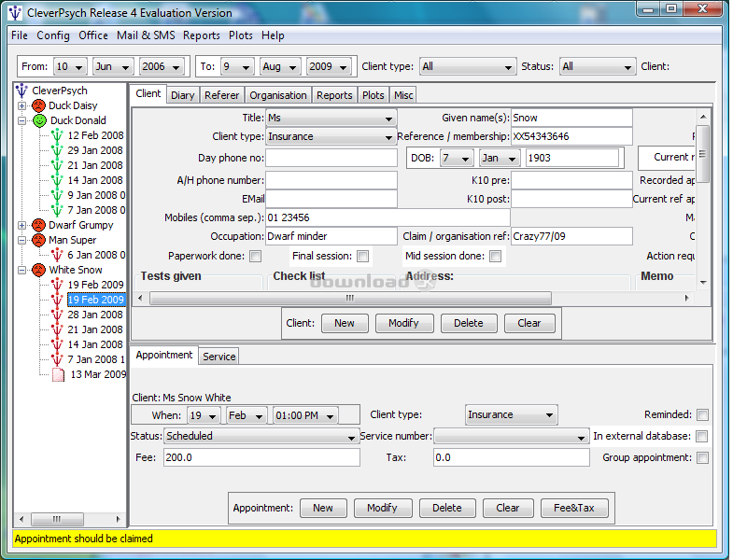Viewport: 747px width, 560px height.
Task: Click the DOB year field showing 1903
Action: coord(572,158)
